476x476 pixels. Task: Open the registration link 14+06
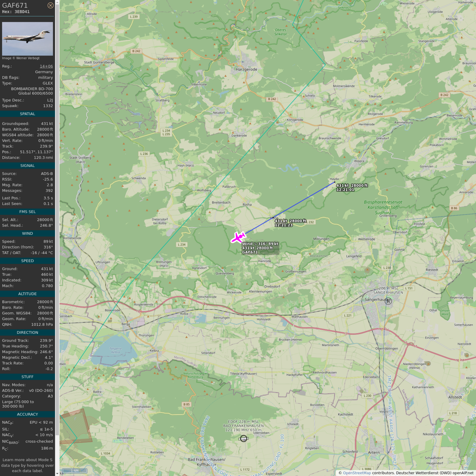point(46,66)
